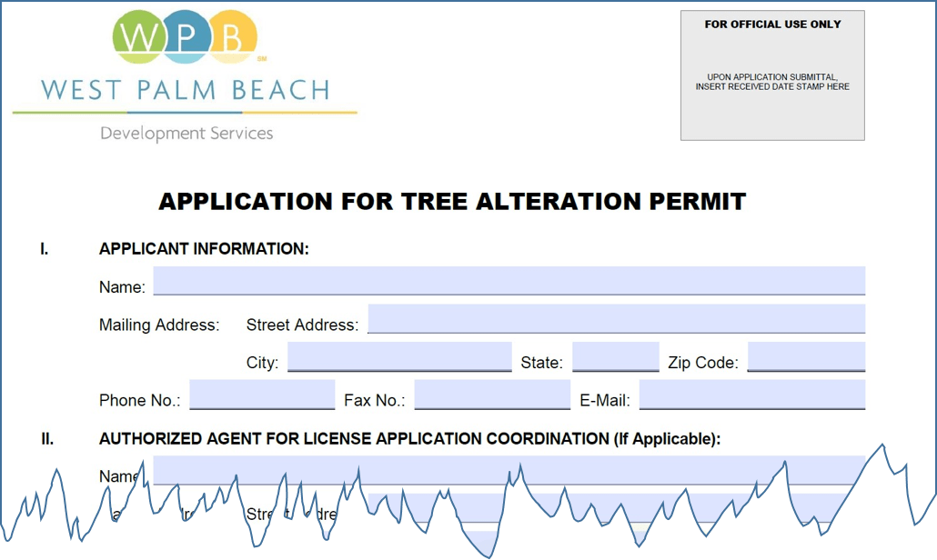Click the West Palm Beach logo text
The width and height of the screenshot is (937, 560).
(x=185, y=90)
